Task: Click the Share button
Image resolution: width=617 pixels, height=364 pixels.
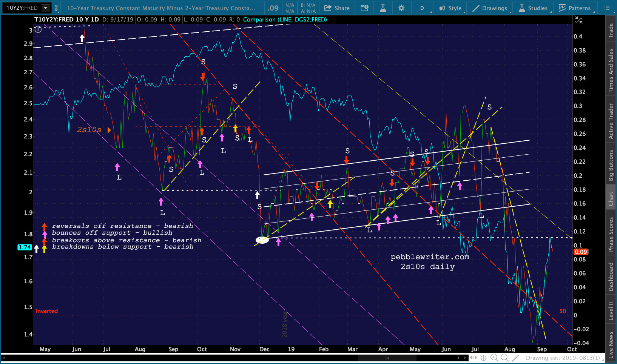Action: point(337,8)
